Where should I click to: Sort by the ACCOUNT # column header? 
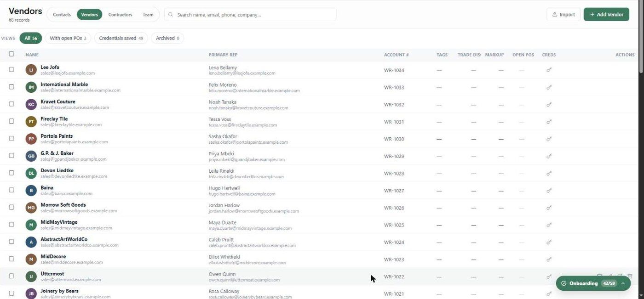click(396, 55)
